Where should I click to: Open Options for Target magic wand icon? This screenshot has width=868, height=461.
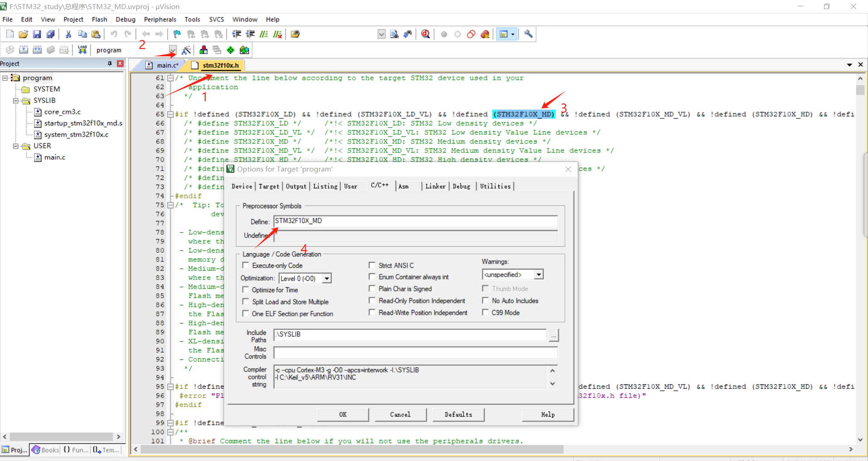point(186,50)
